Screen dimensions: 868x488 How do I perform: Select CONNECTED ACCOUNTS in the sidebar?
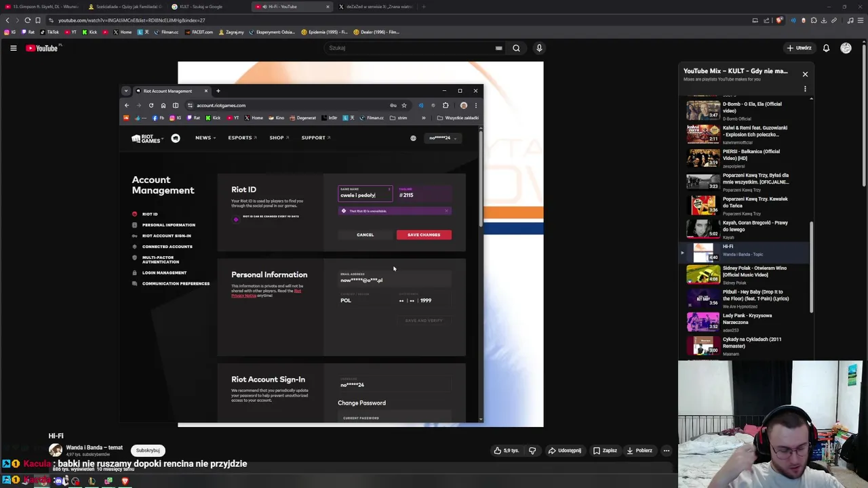click(167, 247)
